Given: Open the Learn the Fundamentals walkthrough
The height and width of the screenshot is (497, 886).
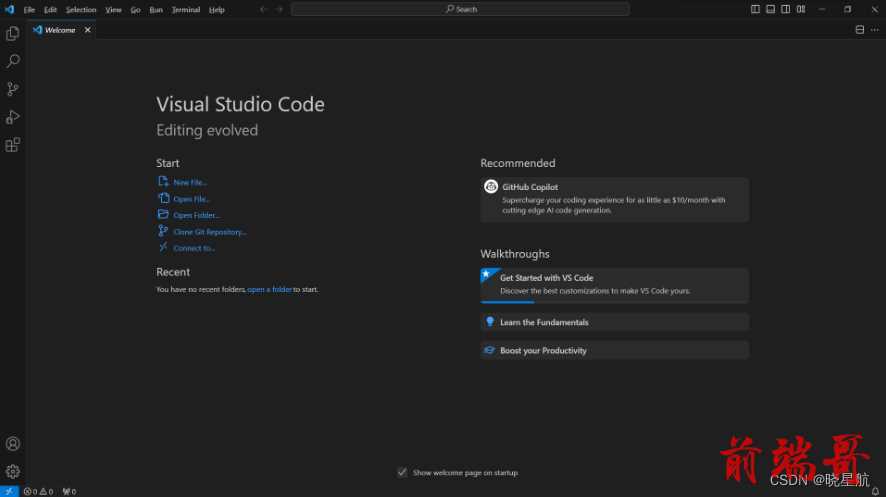Looking at the screenshot, I should pyautogui.click(x=615, y=322).
